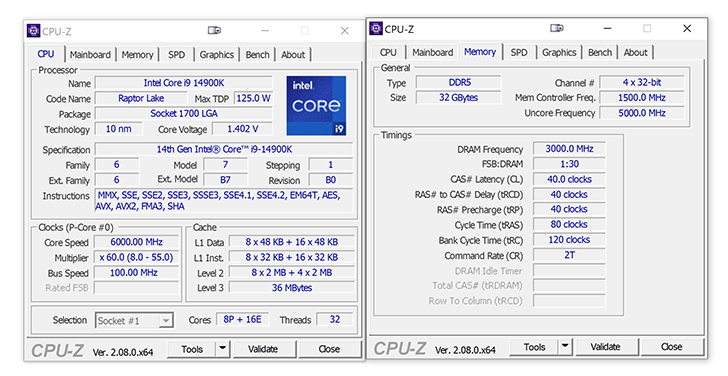Click the Close button in the Memory window
The image size is (728, 376).
(671, 346)
